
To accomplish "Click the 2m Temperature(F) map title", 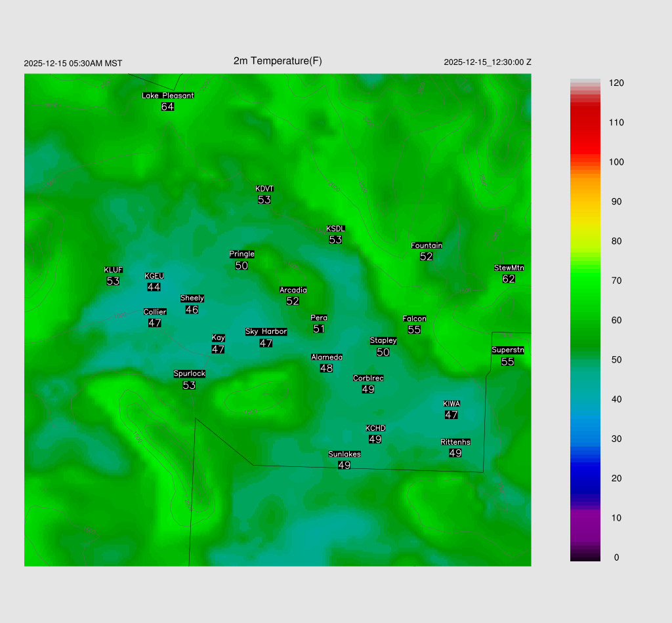I will point(278,61).
